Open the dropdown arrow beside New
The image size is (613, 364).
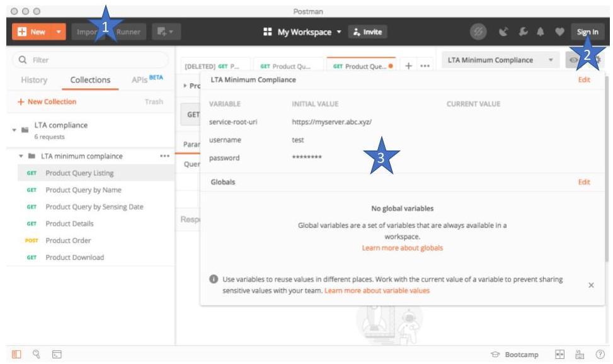pos(59,31)
